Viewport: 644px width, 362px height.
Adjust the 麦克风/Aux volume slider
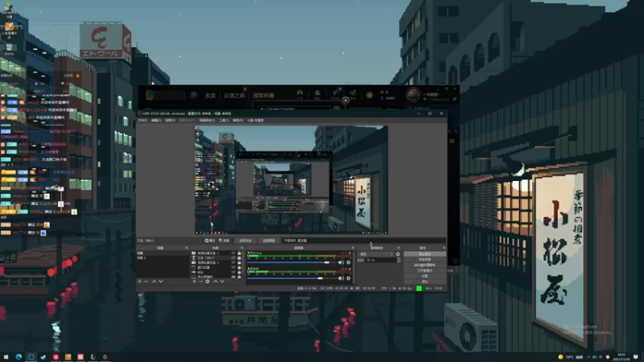[x=291, y=262]
